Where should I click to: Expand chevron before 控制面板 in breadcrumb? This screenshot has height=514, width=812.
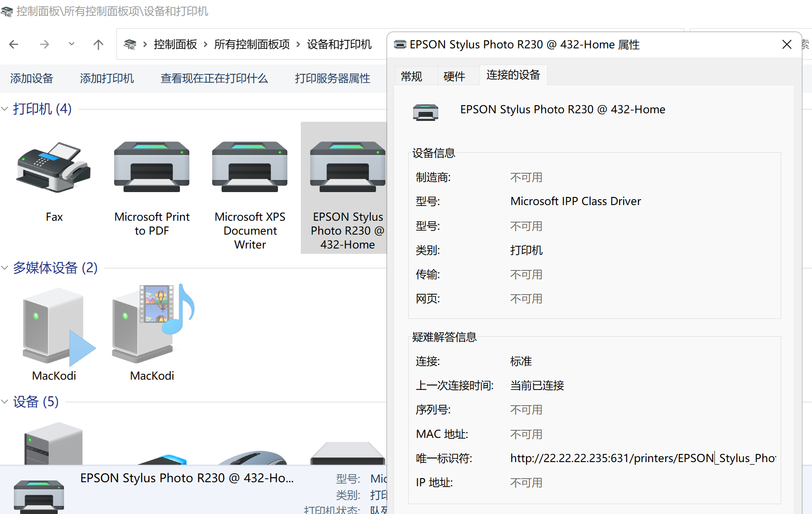(145, 44)
